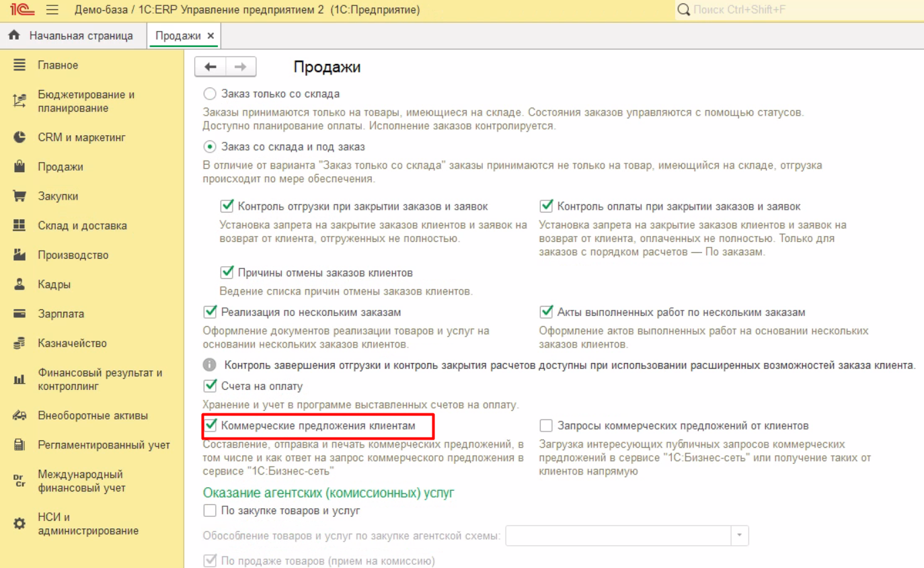This screenshot has width=924, height=568.
Task: Expand the Обособление товаров dropdown arrow
Action: coord(740,536)
